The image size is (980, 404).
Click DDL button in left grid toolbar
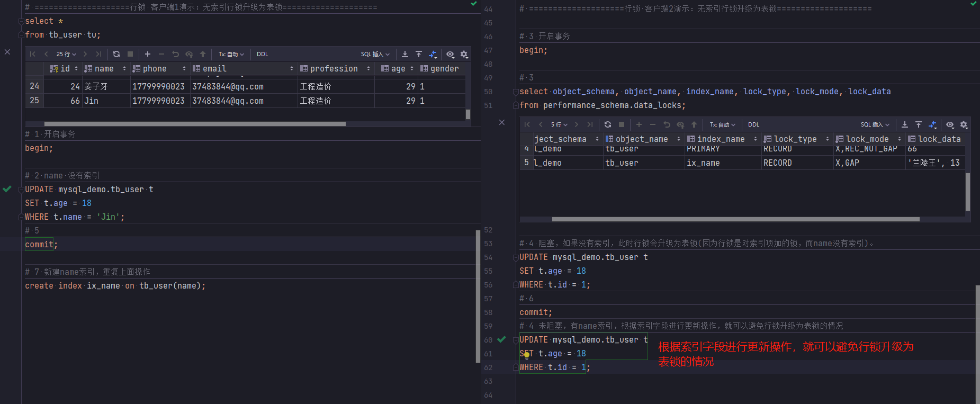click(x=263, y=54)
